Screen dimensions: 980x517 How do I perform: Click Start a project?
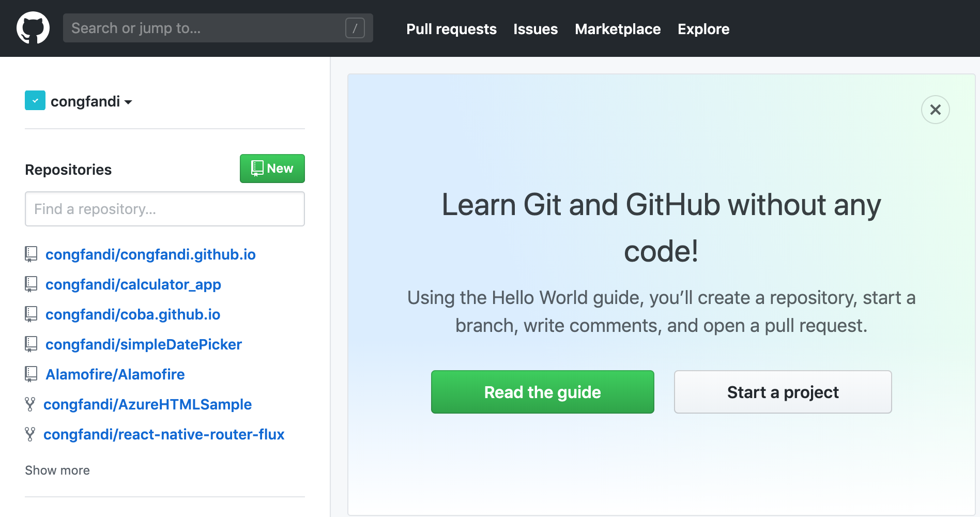click(x=783, y=392)
